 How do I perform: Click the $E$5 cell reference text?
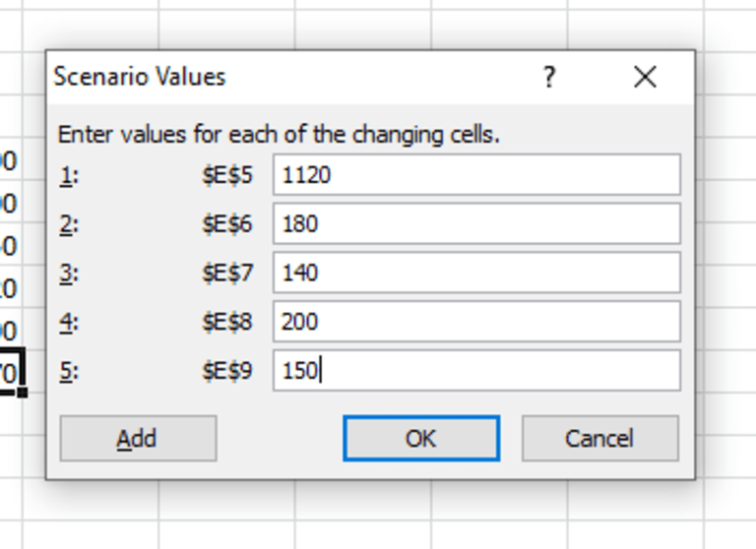click(227, 175)
